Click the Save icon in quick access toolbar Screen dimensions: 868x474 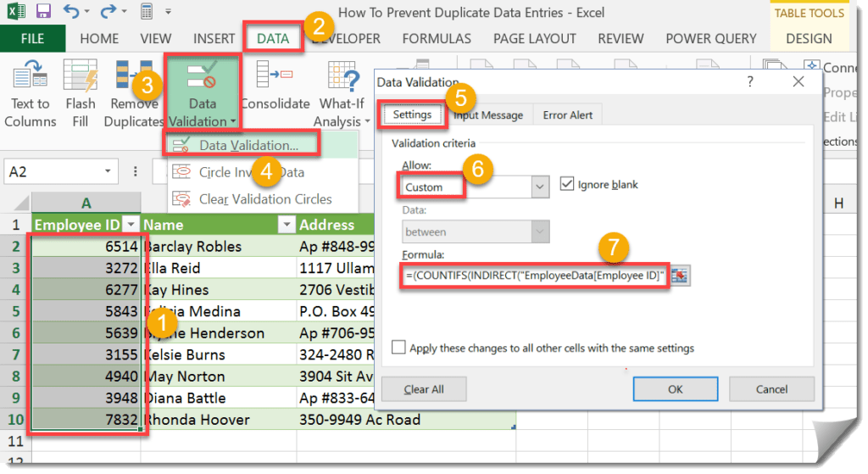[42, 10]
